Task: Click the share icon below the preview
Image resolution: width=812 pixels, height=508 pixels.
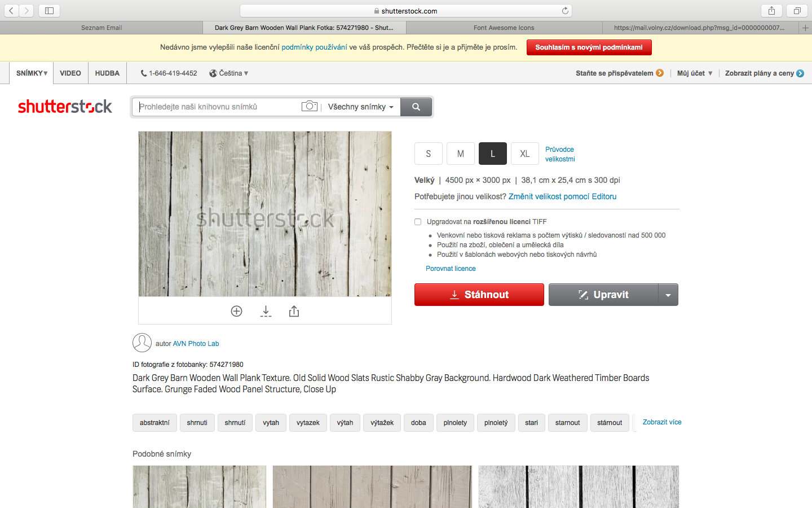Action: click(x=294, y=311)
